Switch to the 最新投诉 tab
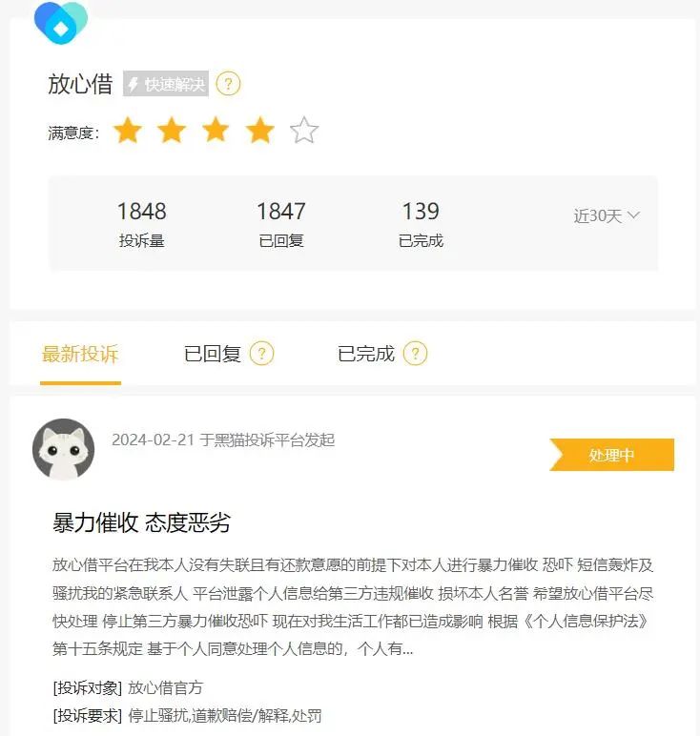Viewport: 700px width, 736px height. (x=80, y=354)
